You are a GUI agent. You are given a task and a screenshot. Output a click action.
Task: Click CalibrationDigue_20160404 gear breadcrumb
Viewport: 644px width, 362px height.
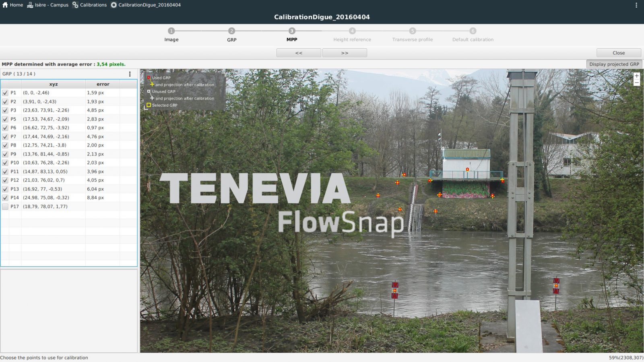146,5
